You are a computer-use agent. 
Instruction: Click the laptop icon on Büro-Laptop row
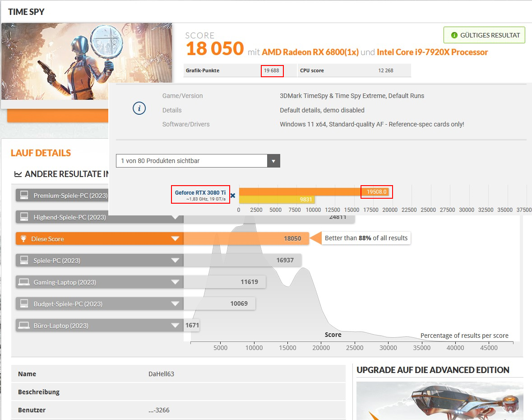coord(24,325)
